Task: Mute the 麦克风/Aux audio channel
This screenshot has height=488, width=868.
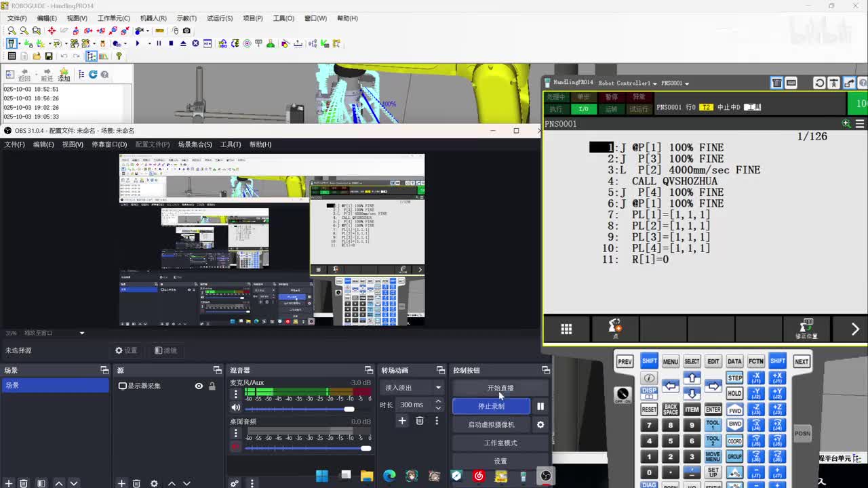Action: (236, 407)
